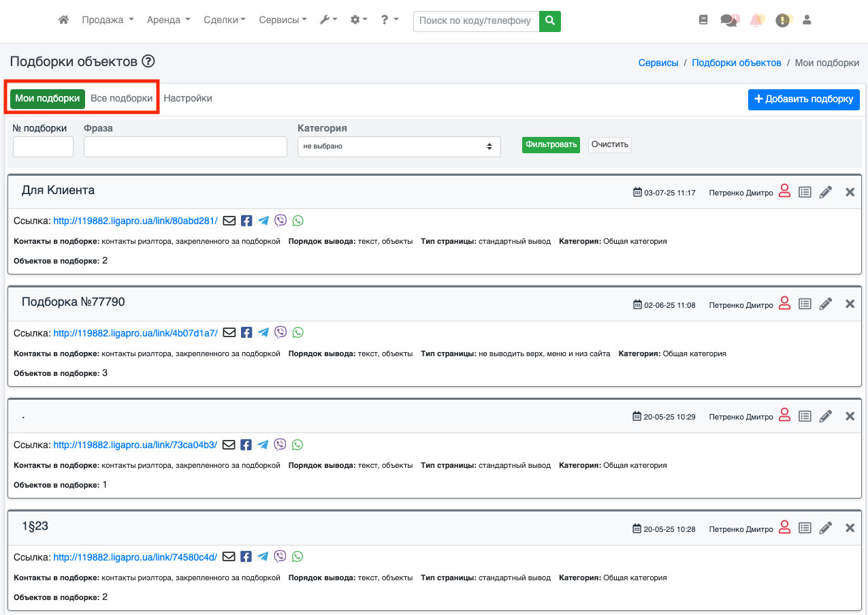The height and width of the screenshot is (615, 868).
Task: Click the Фраза input field
Action: [x=185, y=146]
